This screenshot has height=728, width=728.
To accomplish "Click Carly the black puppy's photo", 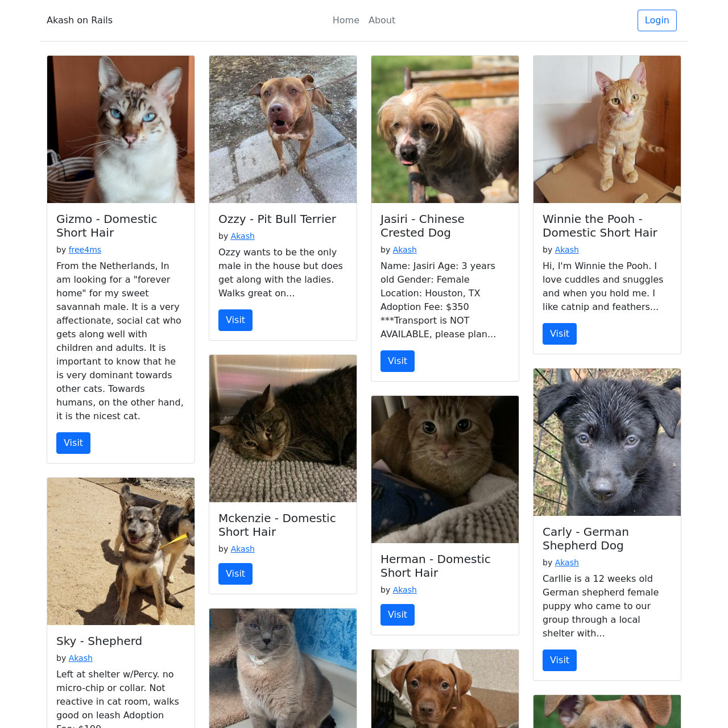I will point(607,442).
